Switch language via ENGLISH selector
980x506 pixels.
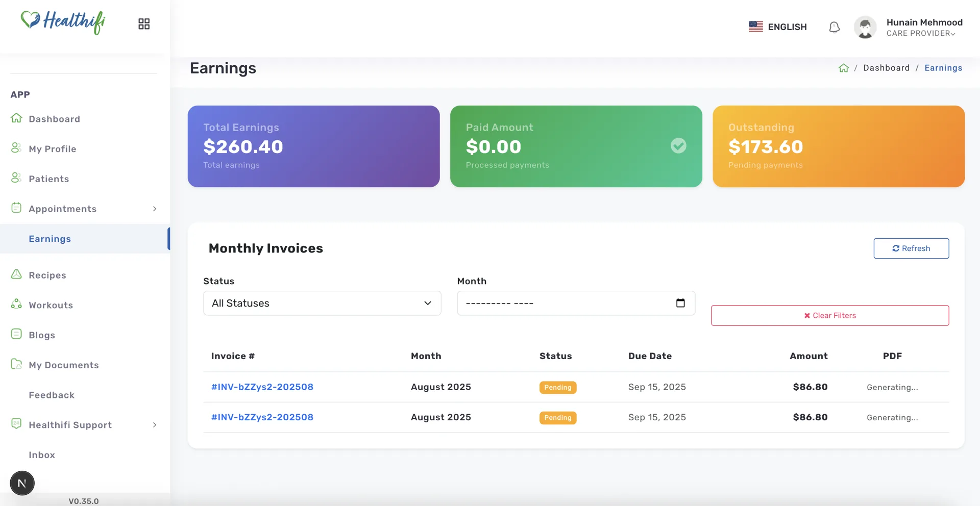pos(777,27)
